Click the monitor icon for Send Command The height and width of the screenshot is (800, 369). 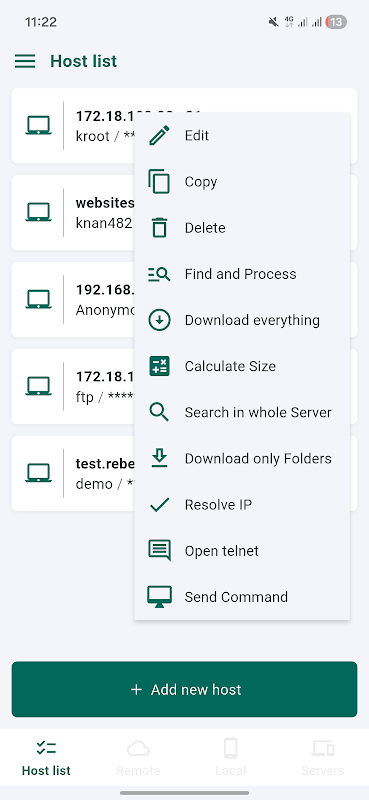click(x=159, y=597)
